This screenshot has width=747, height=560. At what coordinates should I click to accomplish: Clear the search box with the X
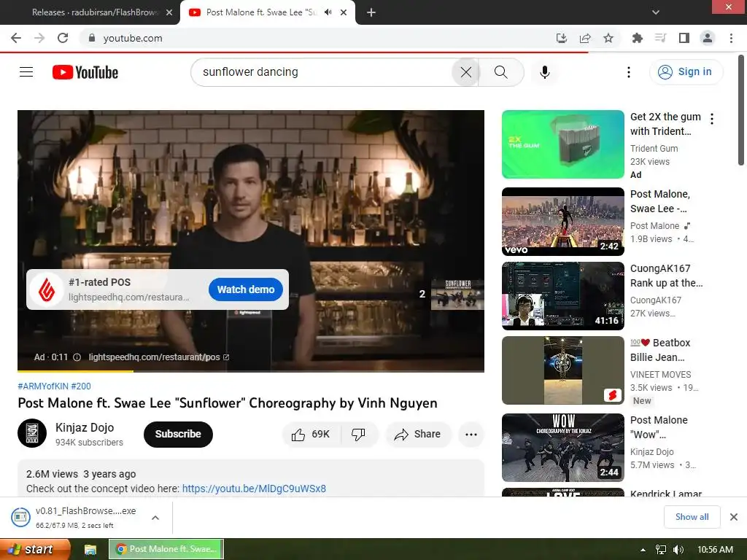pos(466,72)
